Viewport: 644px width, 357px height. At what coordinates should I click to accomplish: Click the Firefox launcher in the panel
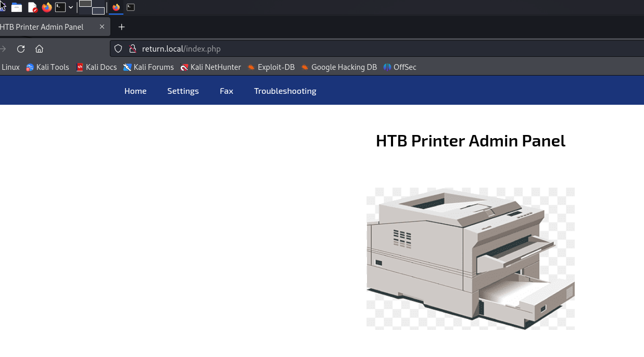click(x=47, y=7)
